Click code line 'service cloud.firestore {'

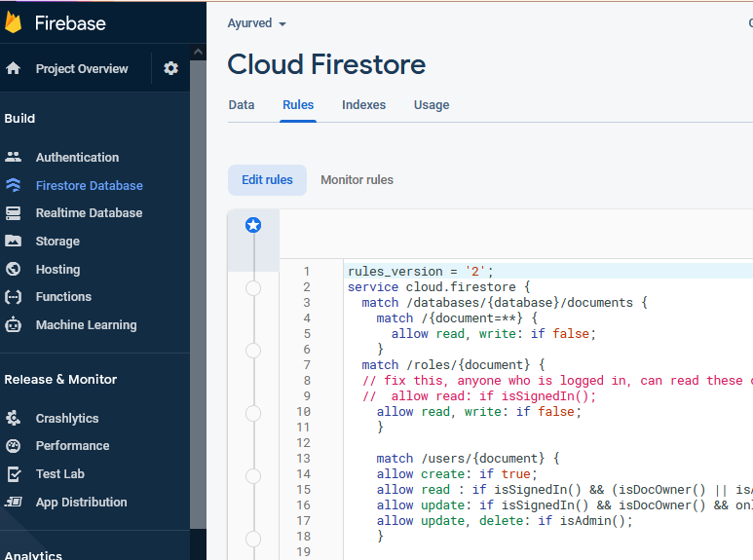[439, 287]
